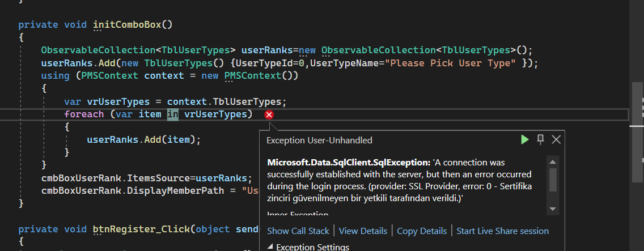Click the highlighted 'in' keyword

pos(172,114)
